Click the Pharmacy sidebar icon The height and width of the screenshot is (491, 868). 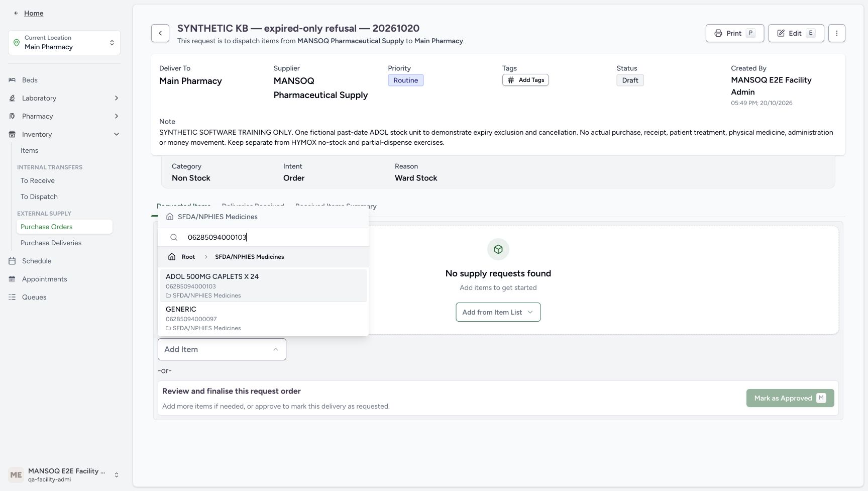pyautogui.click(x=12, y=116)
